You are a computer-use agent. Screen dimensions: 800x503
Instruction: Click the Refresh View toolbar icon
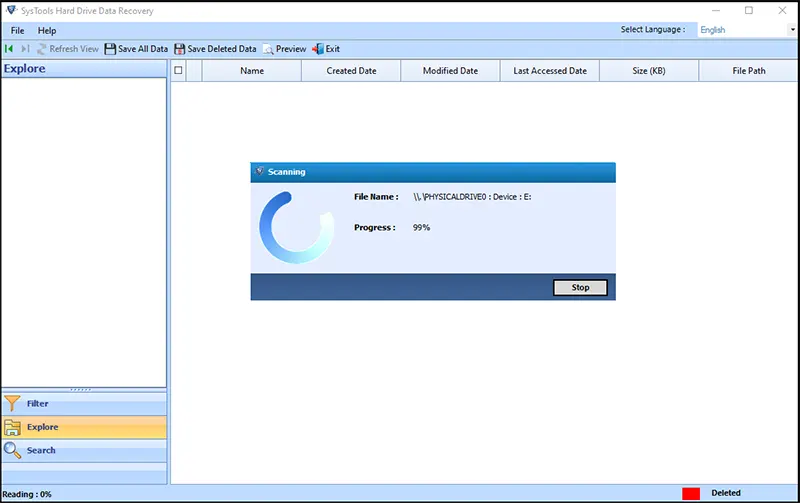pos(41,49)
